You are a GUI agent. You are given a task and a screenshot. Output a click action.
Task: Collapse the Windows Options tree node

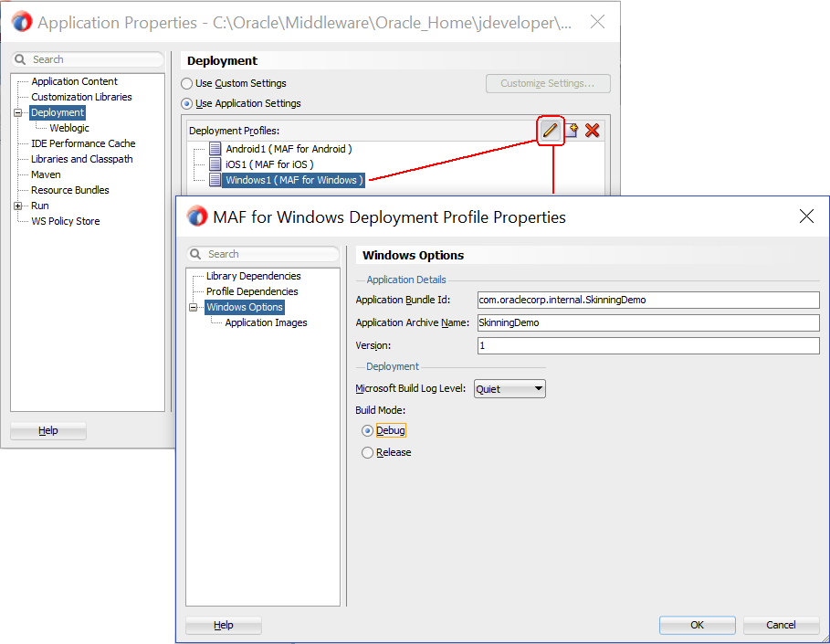pyautogui.click(x=194, y=308)
